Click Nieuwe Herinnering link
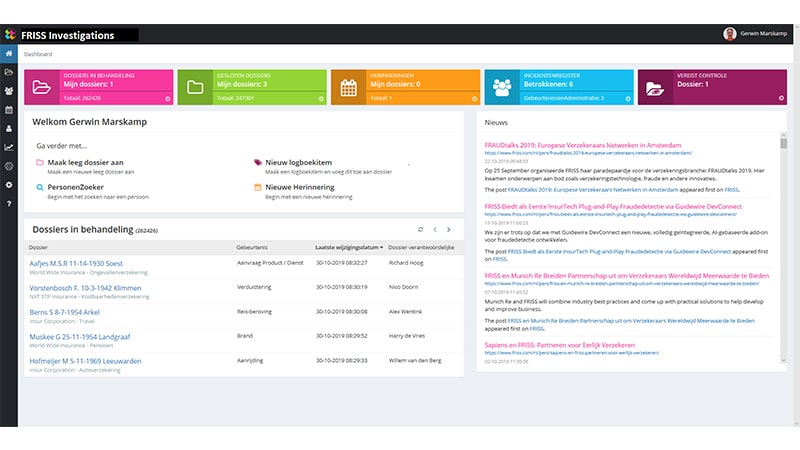 pos(300,187)
